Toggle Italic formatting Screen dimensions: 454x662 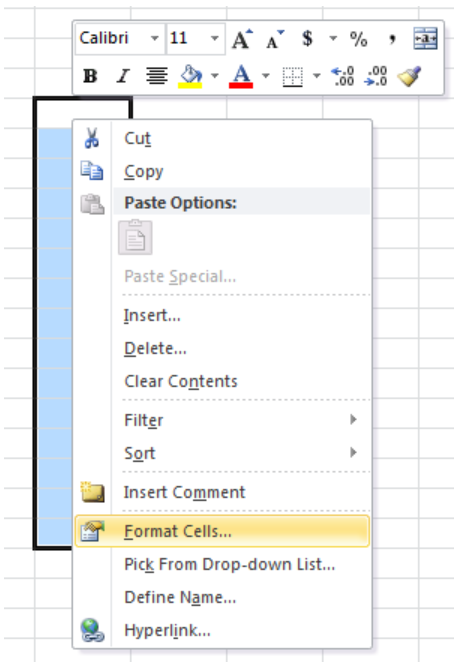click(x=123, y=76)
